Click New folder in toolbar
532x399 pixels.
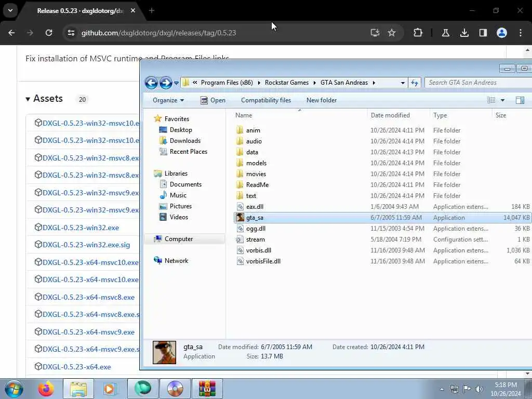coord(321,100)
